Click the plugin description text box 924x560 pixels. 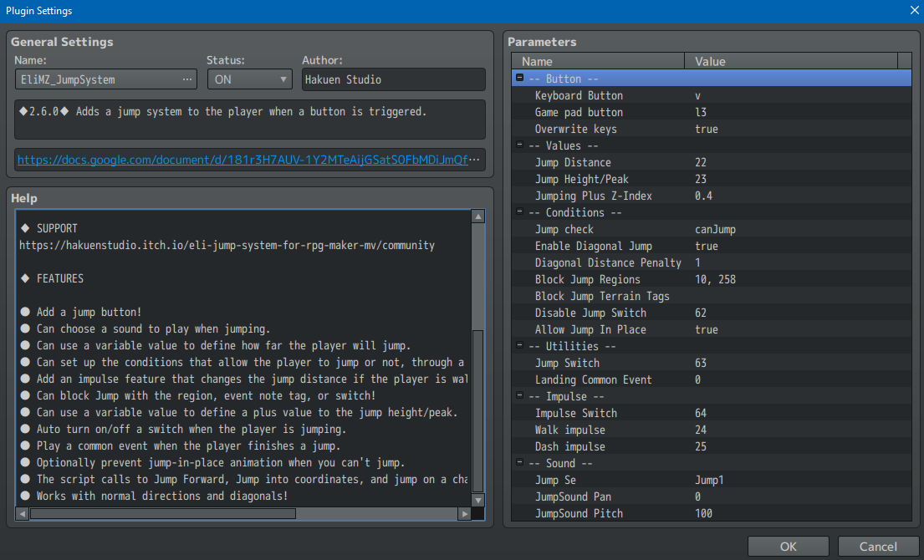tap(250, 120)
